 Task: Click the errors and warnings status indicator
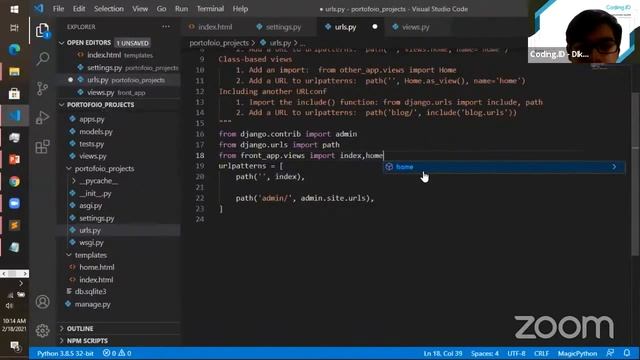click(117, 353)
